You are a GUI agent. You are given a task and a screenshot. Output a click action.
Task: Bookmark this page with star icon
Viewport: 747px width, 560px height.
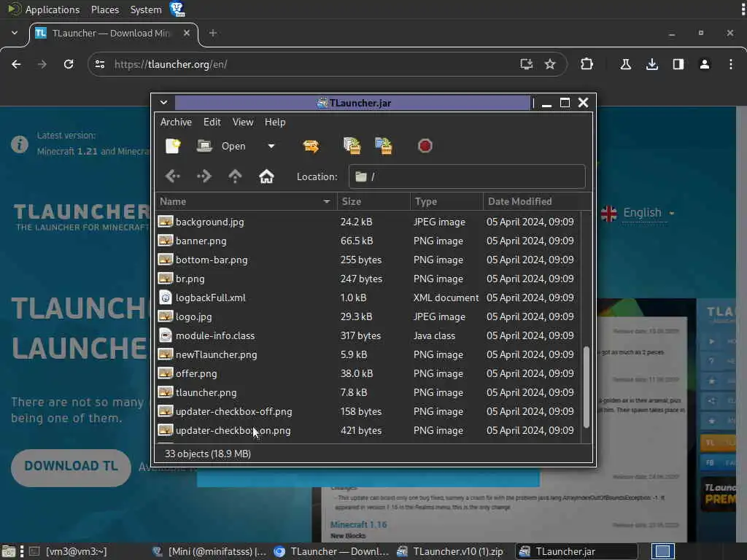click(x=550, y=64)
